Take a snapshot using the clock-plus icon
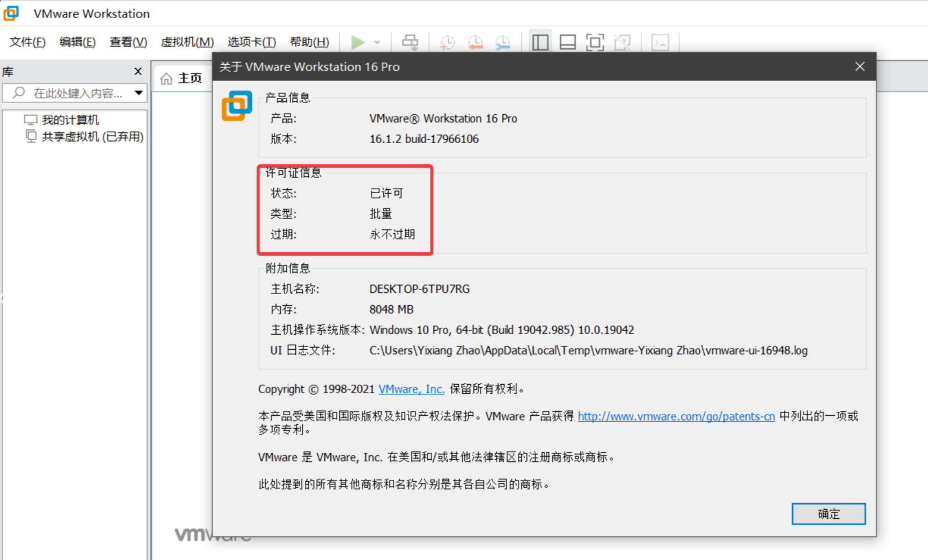 point(447,42)
